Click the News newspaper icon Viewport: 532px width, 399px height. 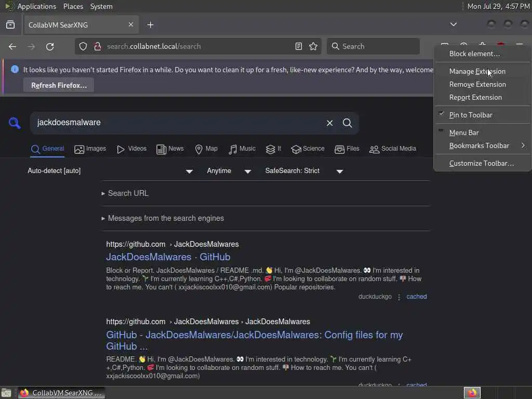click(x=161, y=149)
